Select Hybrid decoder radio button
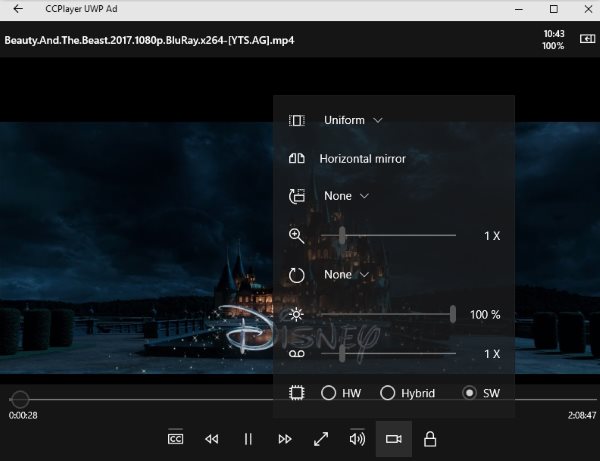This screenshot has height=461, width=600. [408, 393]
